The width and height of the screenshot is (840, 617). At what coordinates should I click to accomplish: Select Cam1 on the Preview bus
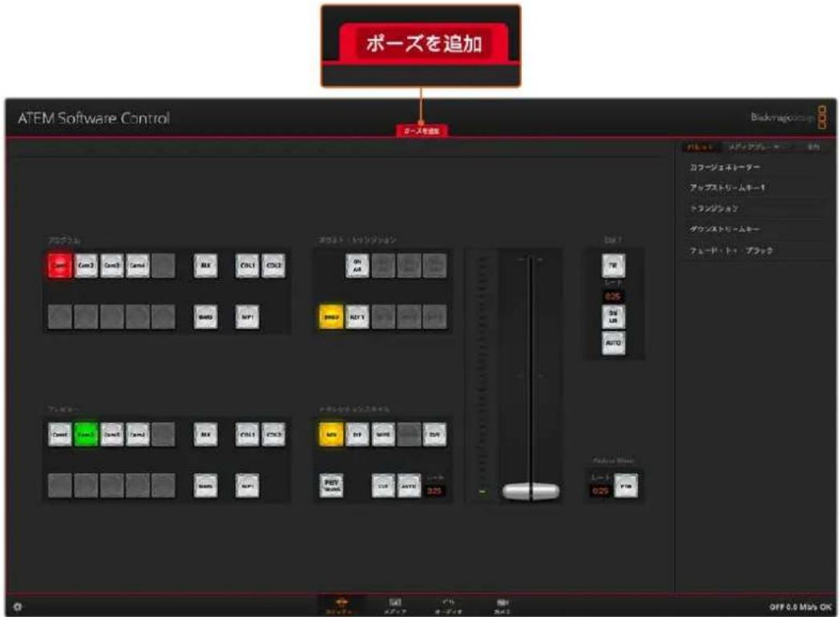pos(59,434)
